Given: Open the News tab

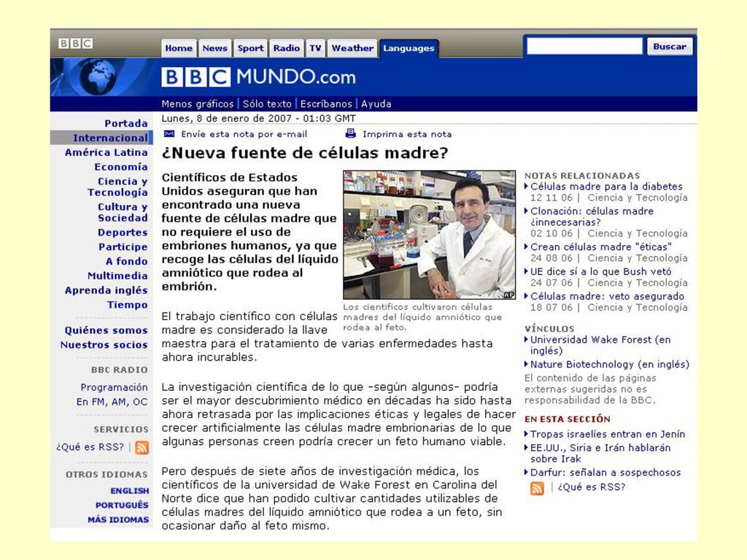Looking at the screenshot, I should tap(214, 48).
